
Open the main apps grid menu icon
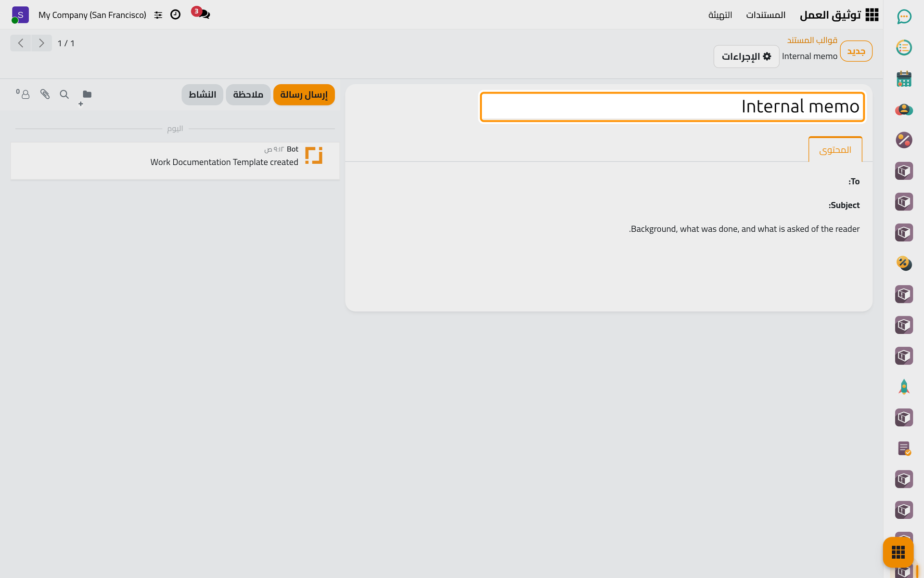872,15
